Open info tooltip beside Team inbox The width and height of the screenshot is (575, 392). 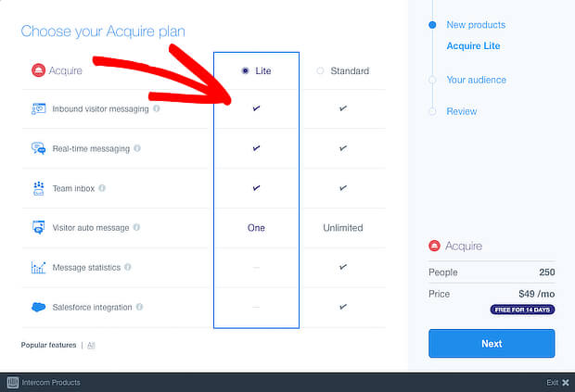tap(102, 188)
